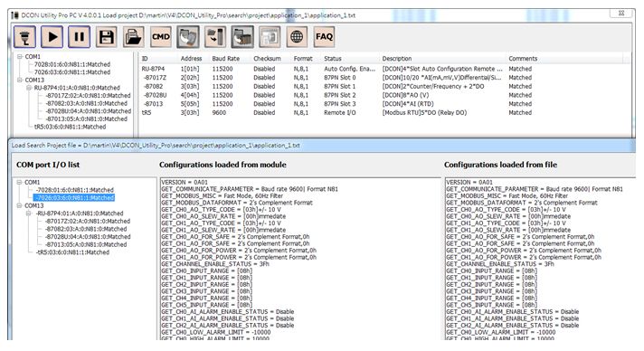Image resolution: width=644 pixels, height=351 pixels.
Task: Collapse RU-87P4 in the COM port I/O list
Action: pyautogui.click(x=29, y=213)
